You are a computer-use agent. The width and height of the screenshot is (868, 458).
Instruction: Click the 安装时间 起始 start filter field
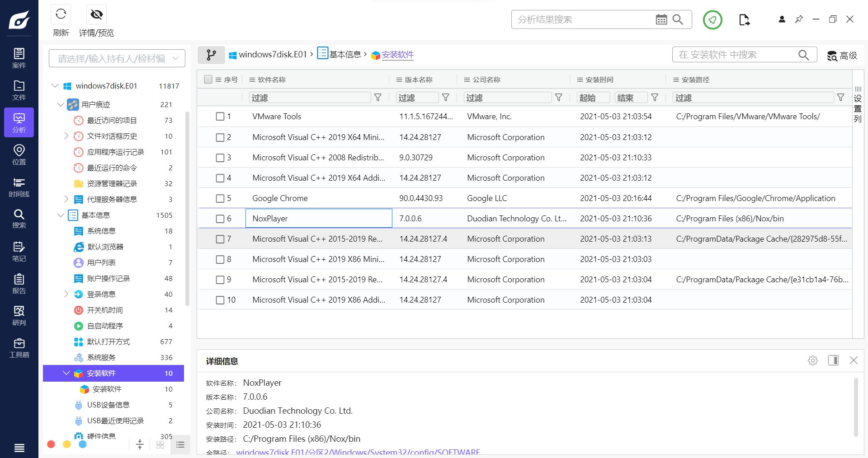(593, 98)
